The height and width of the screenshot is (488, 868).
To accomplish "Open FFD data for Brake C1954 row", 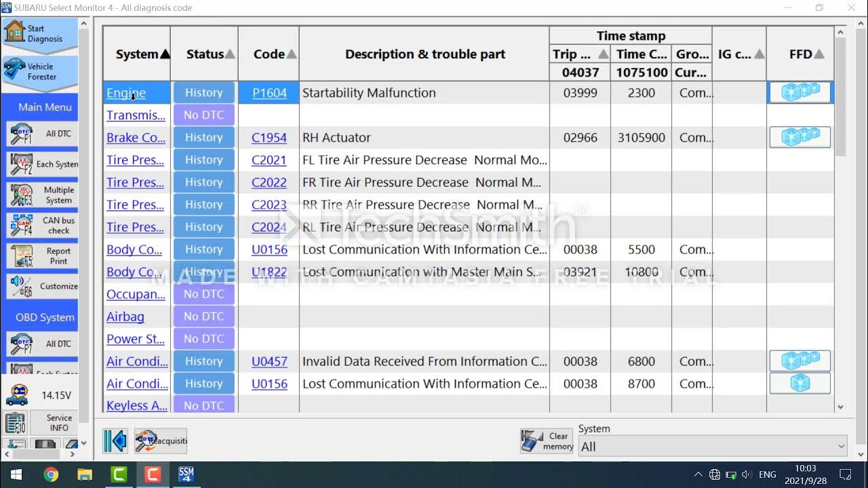I will [x=800, y=138].
